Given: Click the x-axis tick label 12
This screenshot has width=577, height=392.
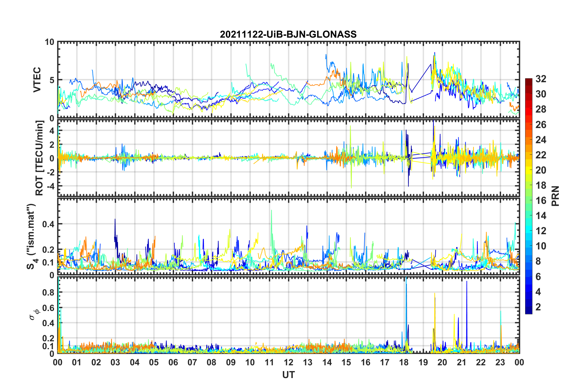Looking at the screenshot, I should [x=288, y=362].
